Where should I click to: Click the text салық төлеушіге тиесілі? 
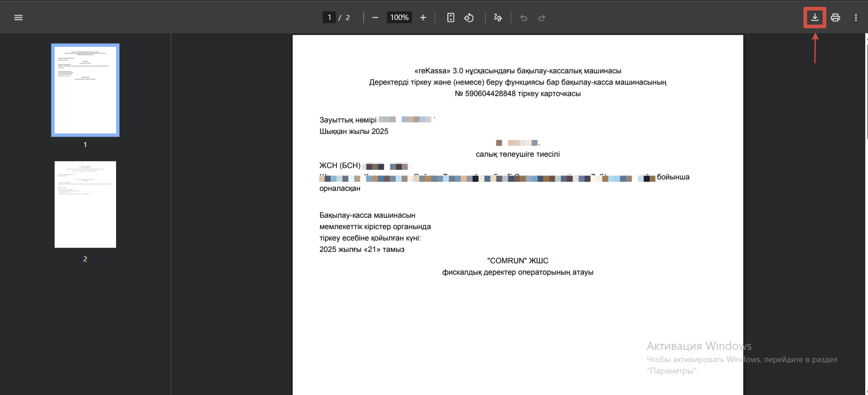[x=518, y=154]
